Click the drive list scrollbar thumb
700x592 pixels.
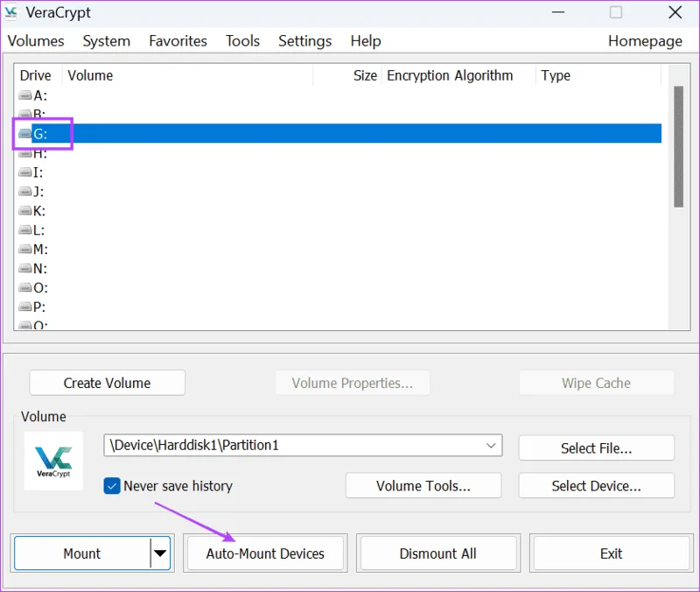pos(679,146)
